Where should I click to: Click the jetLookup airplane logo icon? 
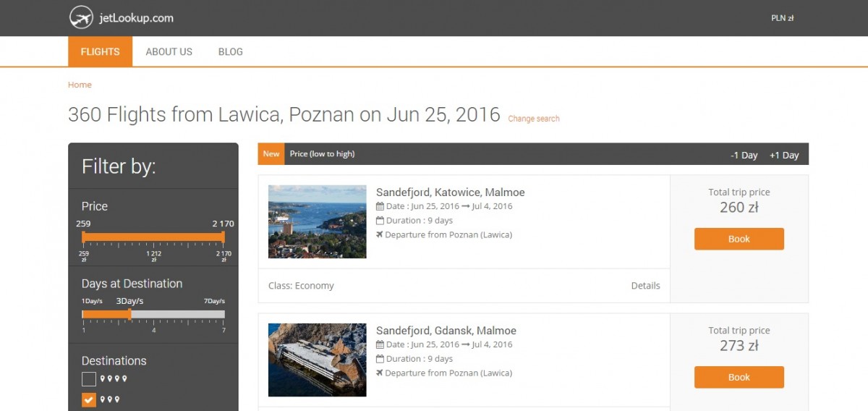pos(81,18)
